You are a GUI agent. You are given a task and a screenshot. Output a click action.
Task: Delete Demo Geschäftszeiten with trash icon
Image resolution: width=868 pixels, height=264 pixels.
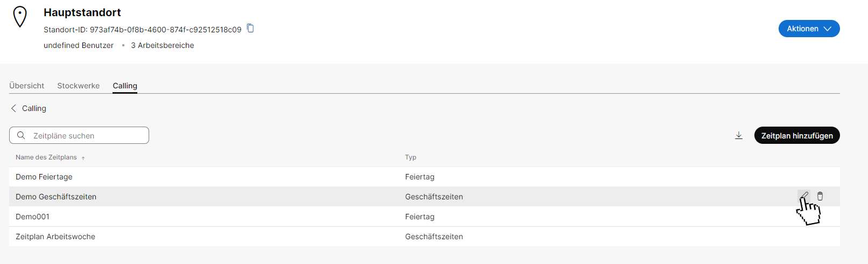[820, 196]
